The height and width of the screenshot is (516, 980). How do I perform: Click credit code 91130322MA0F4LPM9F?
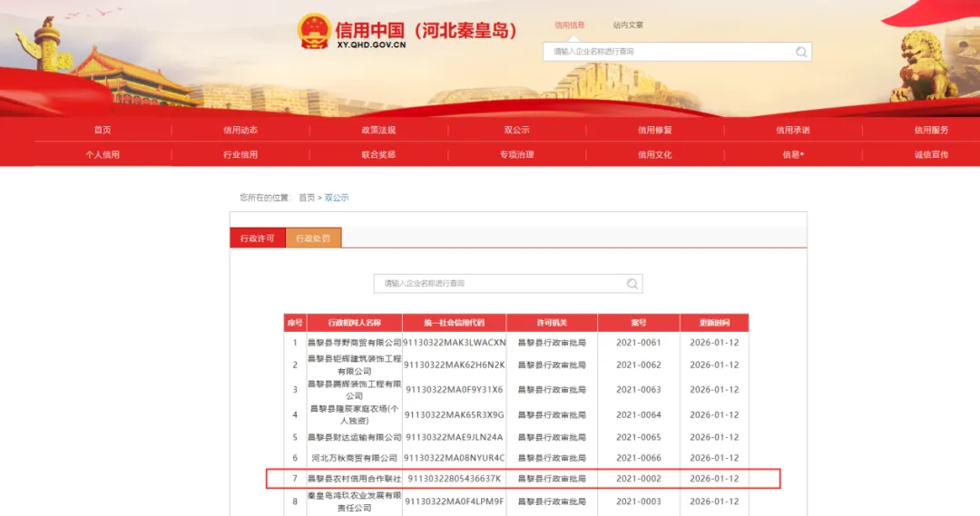click(x=455, y=501)
